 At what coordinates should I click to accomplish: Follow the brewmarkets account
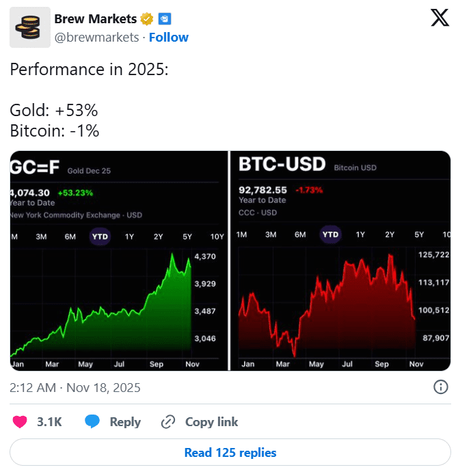[x=169, y=38]
